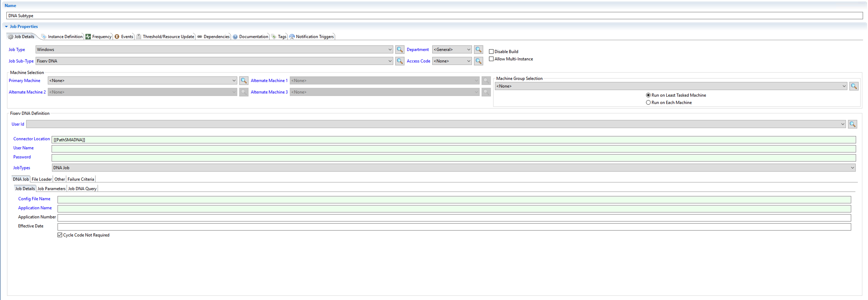Image resolution: width=868 pixels, height=300 pixels.
Task: Open the Notification Triggers tab
Action: [x=312, y=37]
